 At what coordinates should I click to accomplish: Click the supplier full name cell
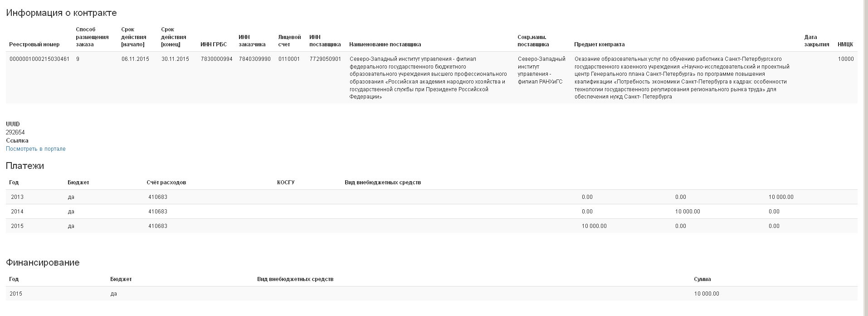(x=428, y=78)
